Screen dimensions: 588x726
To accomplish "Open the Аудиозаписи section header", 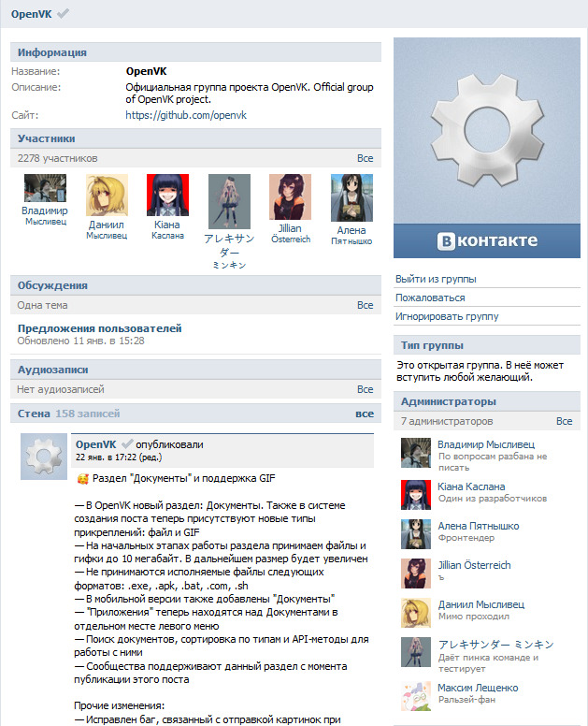I will click(x=195, y=370).
